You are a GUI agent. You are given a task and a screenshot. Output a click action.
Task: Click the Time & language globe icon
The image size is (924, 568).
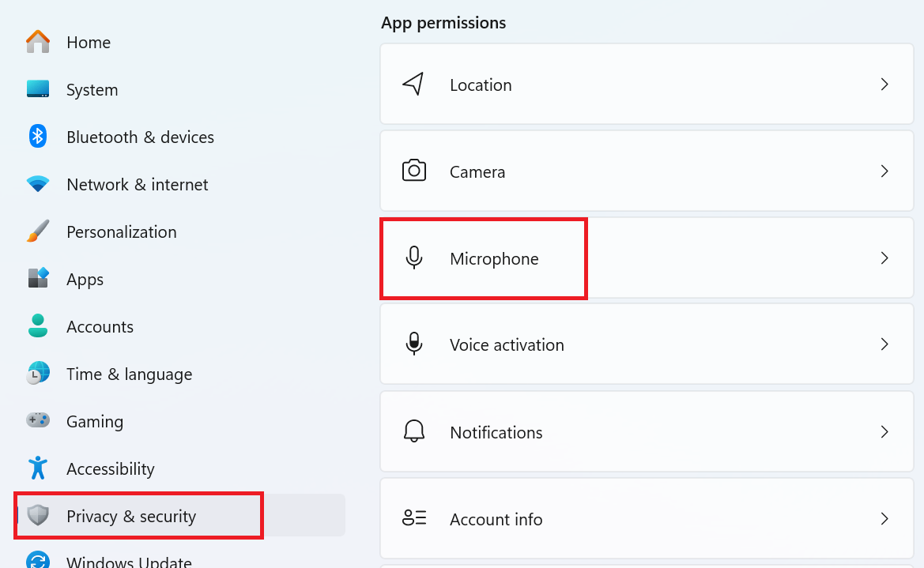click(x=38, y=373)
